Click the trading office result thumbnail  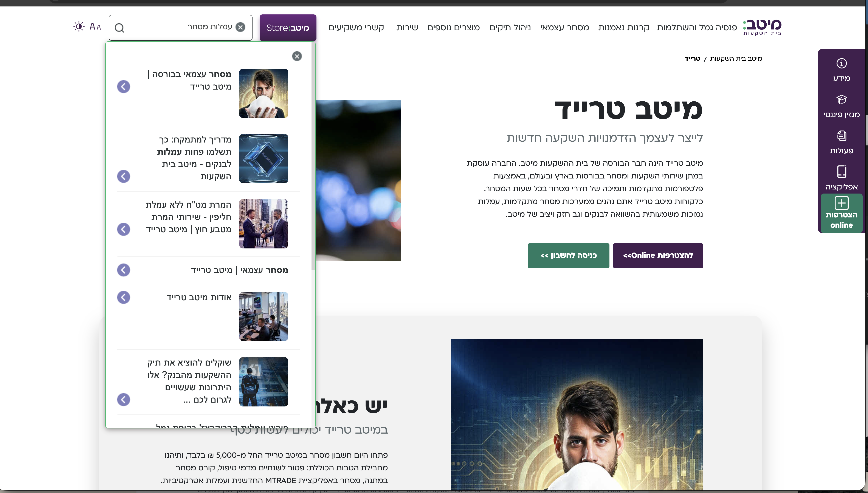tap(264, 317)
